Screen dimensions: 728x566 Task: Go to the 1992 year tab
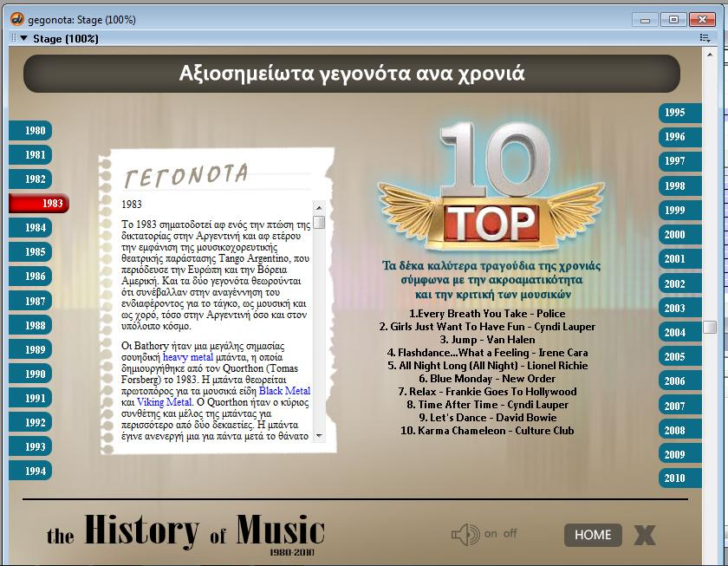(x=30, y=422)
